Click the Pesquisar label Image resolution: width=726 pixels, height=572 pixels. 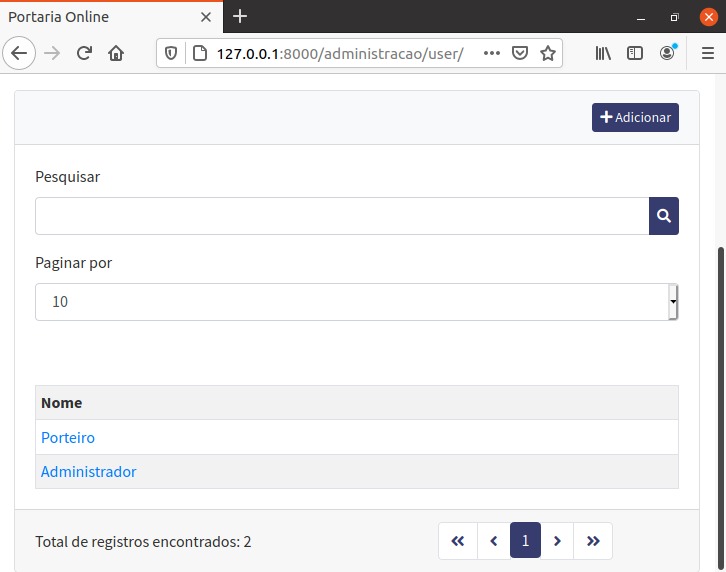pos(68,177)
